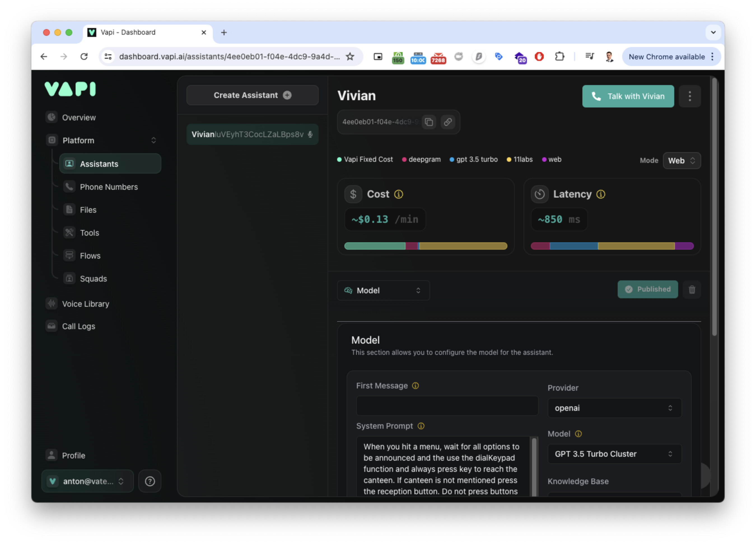Click the site information icon in address bar
Screen dimensions: 756x544
pyautogui.click(x=108, y=57)
